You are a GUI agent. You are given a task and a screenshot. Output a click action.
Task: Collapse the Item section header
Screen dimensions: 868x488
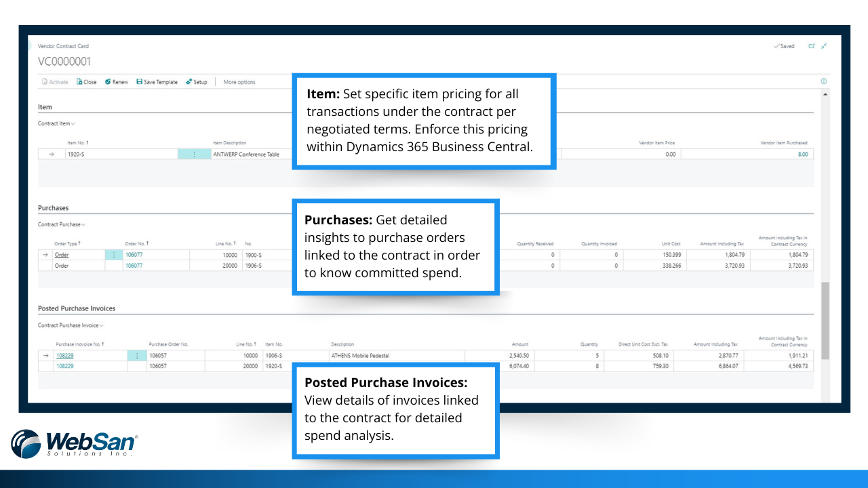click(x=45, y=107)
